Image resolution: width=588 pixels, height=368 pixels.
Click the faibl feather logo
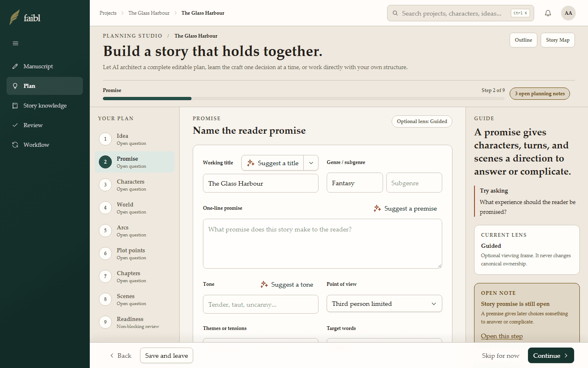pyautogui.click(x=15, y=17)
